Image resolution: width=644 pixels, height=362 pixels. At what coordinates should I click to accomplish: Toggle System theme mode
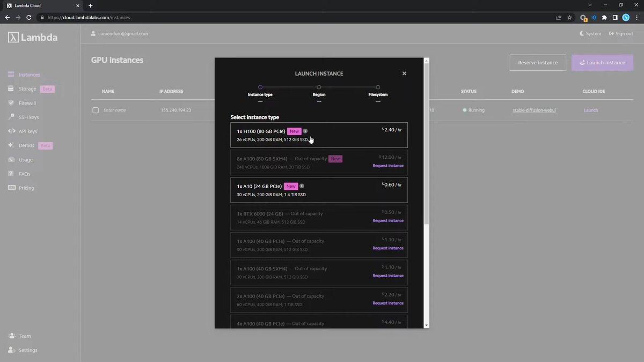coord(590,33)
